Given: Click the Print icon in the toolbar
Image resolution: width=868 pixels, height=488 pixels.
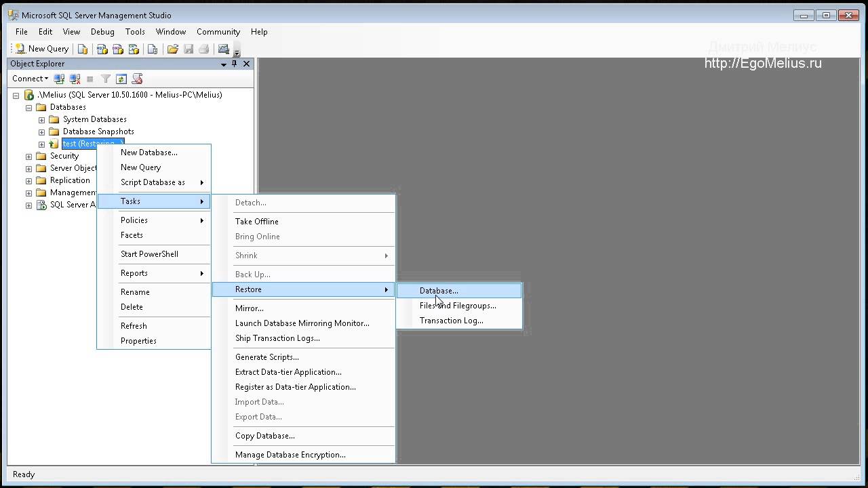Looking at the screenshot, I should (x=203, y=49).
